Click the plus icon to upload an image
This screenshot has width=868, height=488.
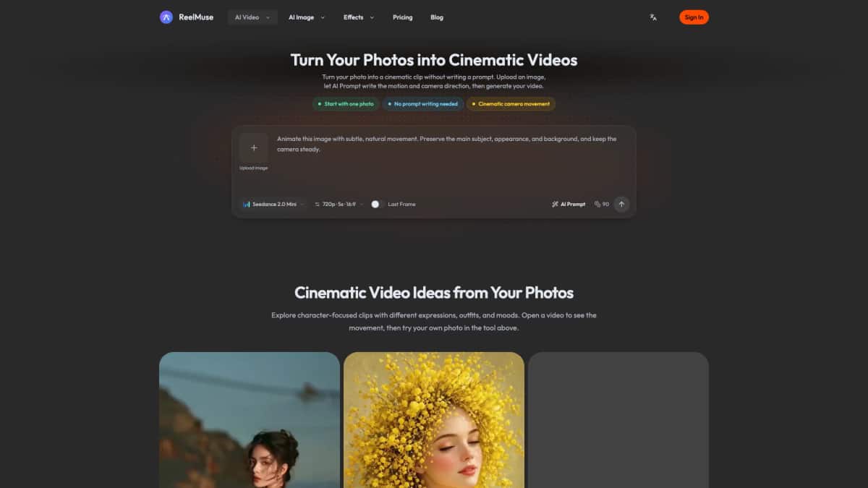click(x=253, y=147)
